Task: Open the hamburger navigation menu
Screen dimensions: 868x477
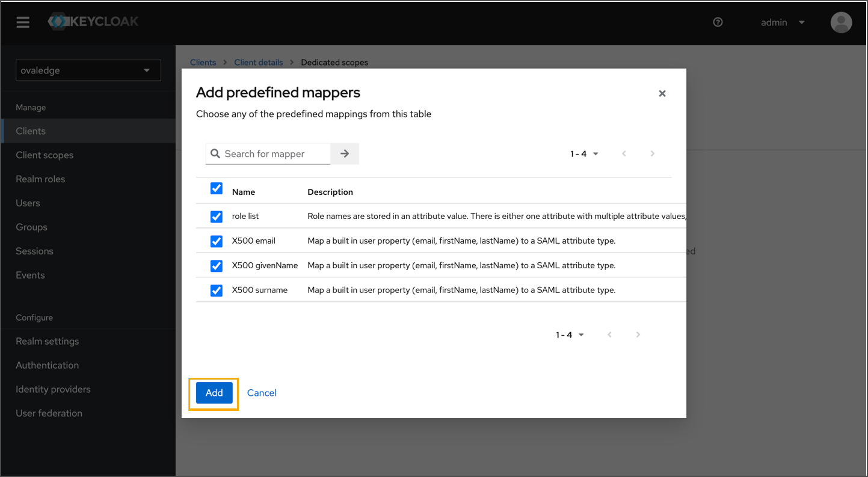Action: [23, 22]
